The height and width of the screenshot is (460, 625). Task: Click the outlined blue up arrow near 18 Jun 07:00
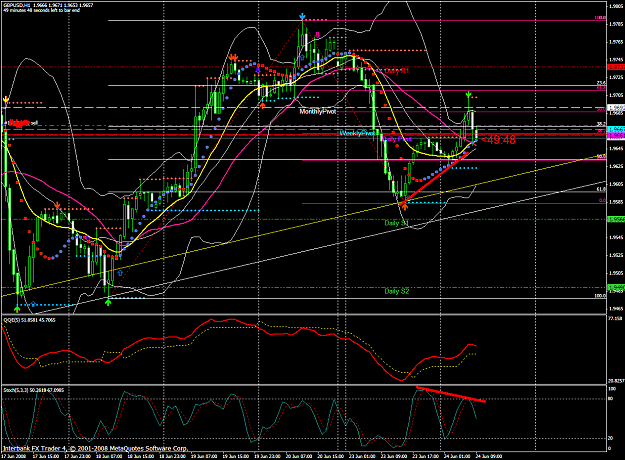[x=120, y=273]
